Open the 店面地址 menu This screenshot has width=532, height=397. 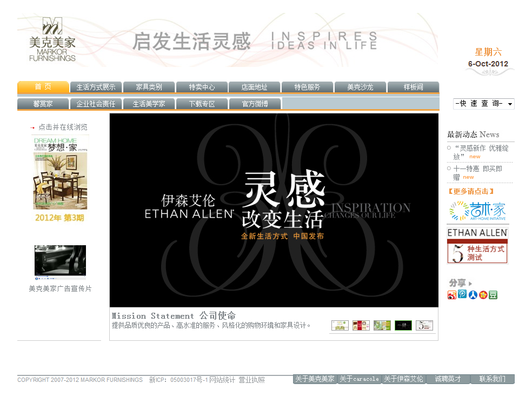click(255, 87)
